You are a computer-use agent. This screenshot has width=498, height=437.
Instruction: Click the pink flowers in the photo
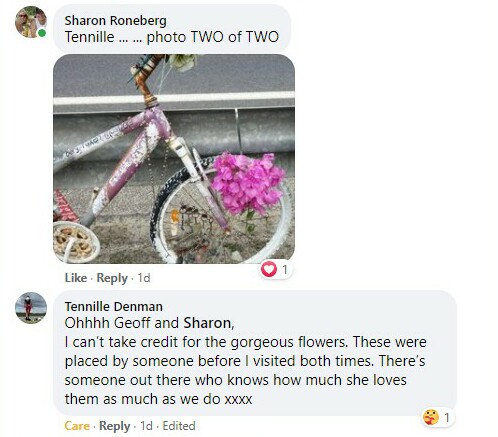[x=248, y=183]
